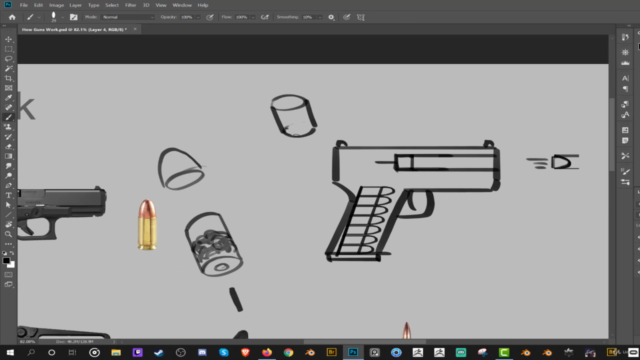
Task: Open the Windows Start menu
Action: [10, 352]
